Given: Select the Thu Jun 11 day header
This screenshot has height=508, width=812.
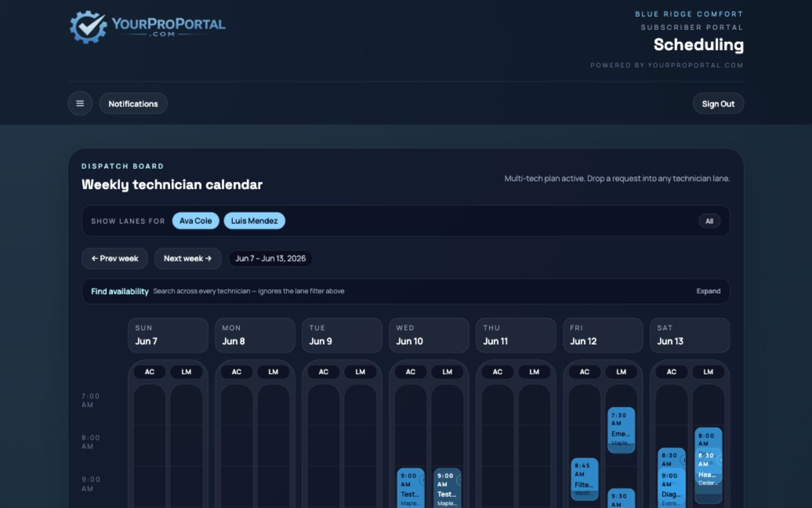Looking at the screenshot, I should 516,335.
